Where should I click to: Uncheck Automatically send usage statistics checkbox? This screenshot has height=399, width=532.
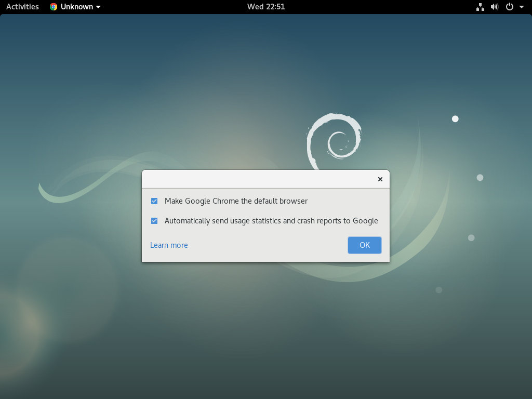pyautogui.click(x=154, y=221)
